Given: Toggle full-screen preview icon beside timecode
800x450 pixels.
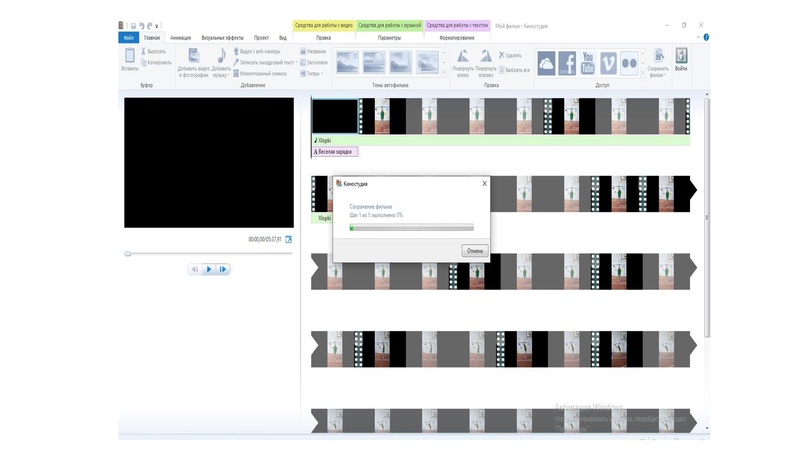Looking at the screenshot, I should [289, 239].
